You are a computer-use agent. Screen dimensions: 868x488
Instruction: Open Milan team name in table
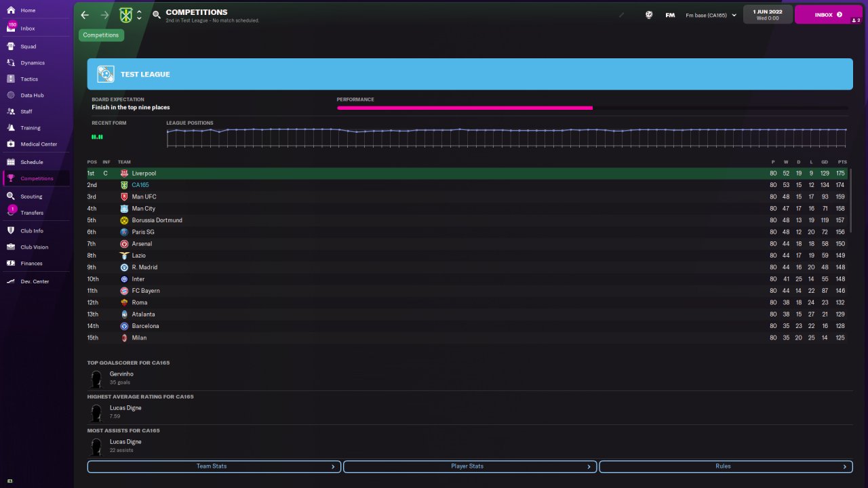[x=139, y=338]
